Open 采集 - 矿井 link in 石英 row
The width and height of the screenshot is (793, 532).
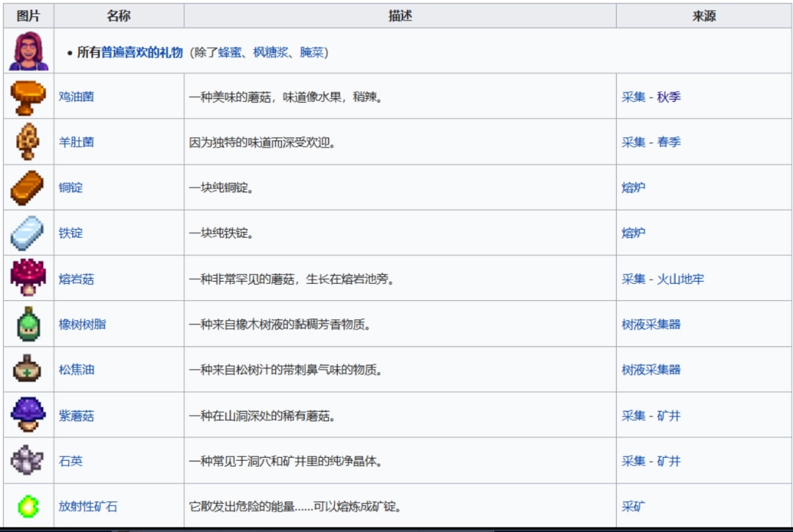click(x=651, y=461)
